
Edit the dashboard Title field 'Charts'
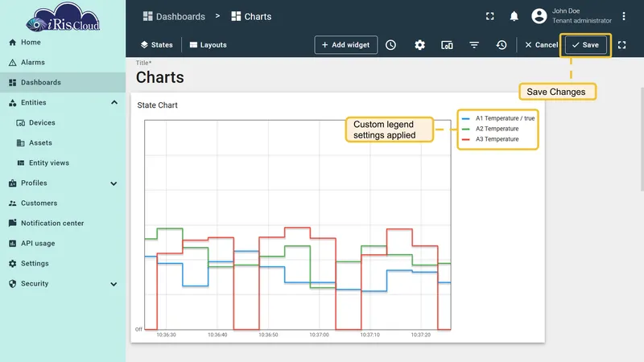[159, 77]
